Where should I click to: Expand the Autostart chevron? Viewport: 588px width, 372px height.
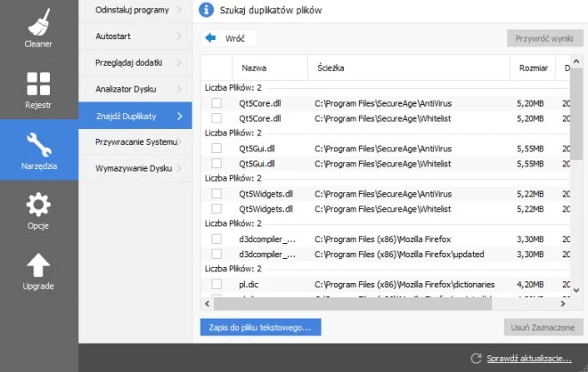(179, 36)
